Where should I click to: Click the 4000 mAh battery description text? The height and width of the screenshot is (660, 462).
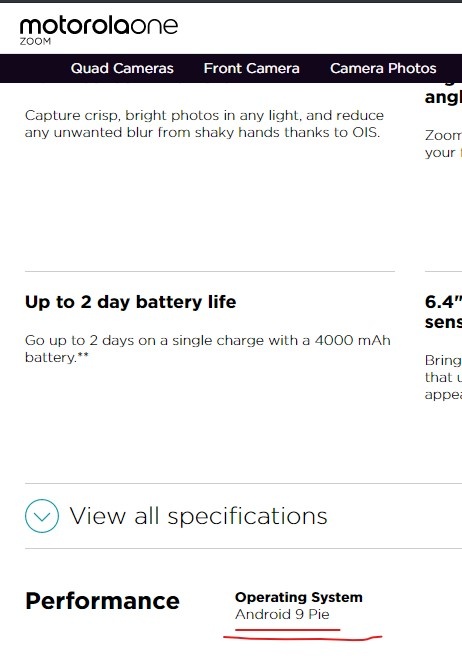pos(208,349)
